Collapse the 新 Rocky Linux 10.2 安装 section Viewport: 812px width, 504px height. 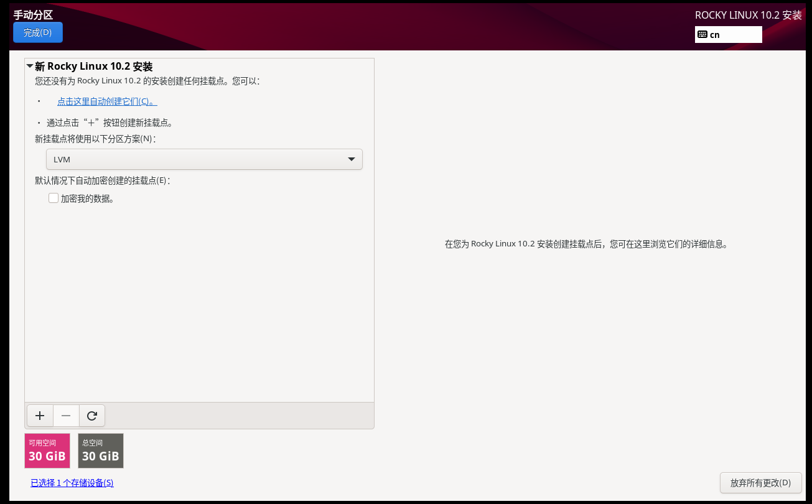click(29, 66)
